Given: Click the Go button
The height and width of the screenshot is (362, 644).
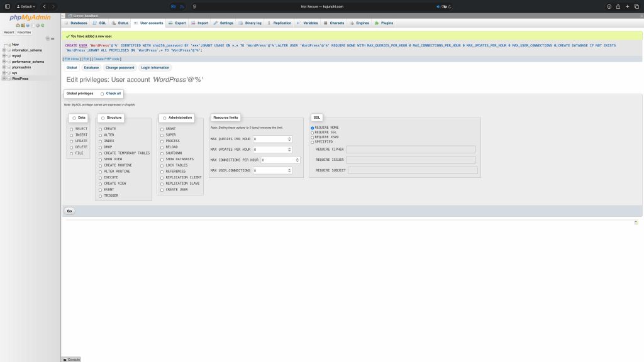Looking at the screenshot, I should pos(69,211).
